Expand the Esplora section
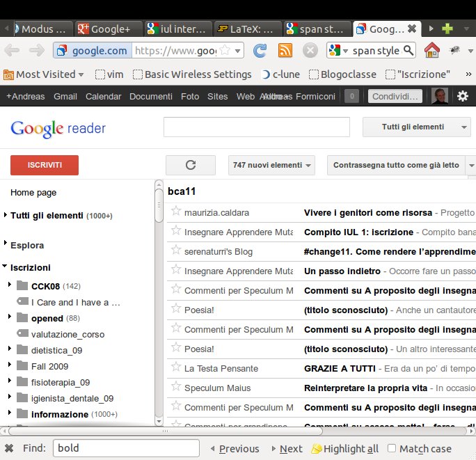 click(5, 242)
